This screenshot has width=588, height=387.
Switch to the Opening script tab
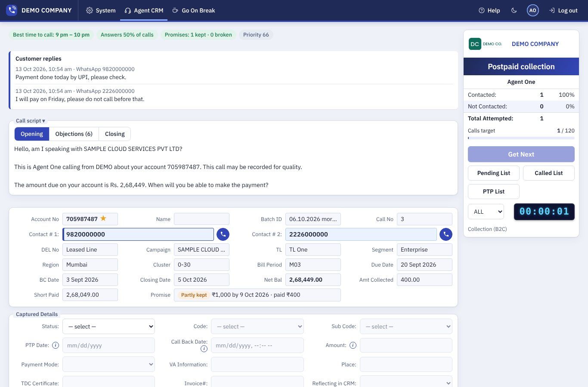pos(32,134)
